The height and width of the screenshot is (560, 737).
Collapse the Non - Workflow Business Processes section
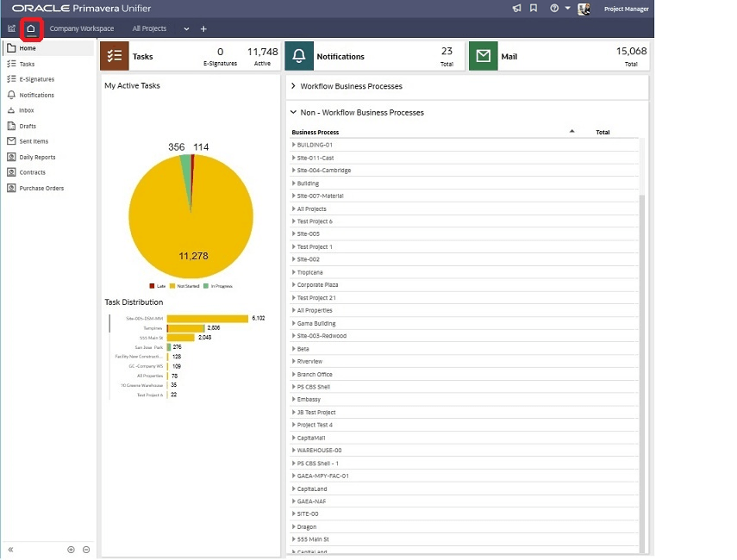tap(295, 112)
